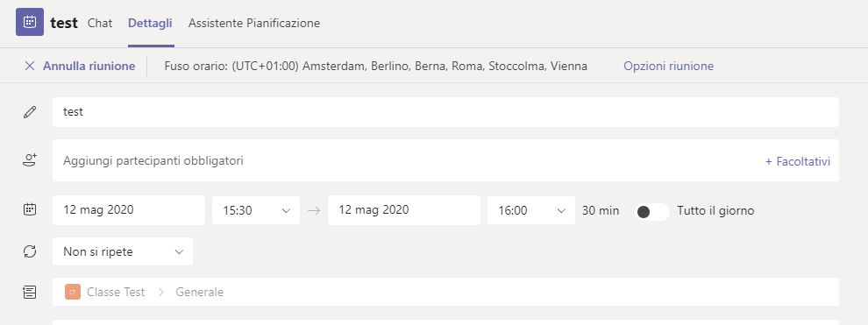Add optional attendees via + Facoltativi
The image size is (868, 325).
pos(798,161)
